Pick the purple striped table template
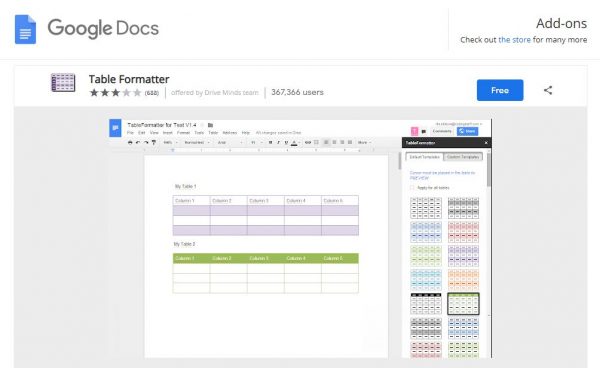 463,256
